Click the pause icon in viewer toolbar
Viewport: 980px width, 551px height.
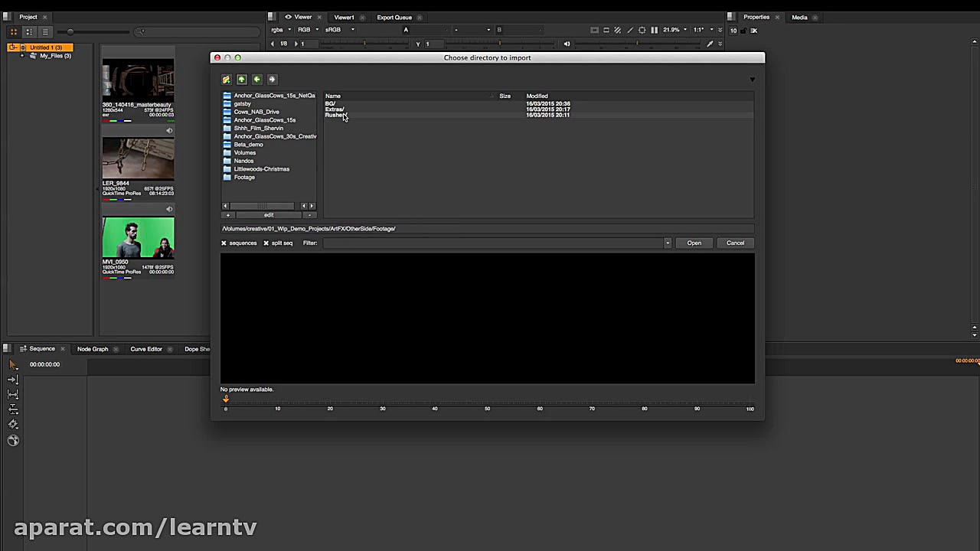coord(654,30)
